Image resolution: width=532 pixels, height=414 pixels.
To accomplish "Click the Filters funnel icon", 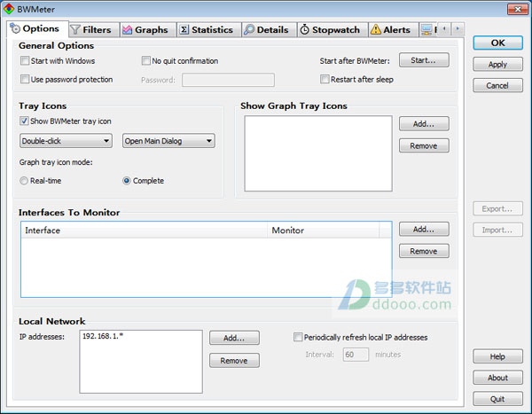I will [x=75, y=30].
